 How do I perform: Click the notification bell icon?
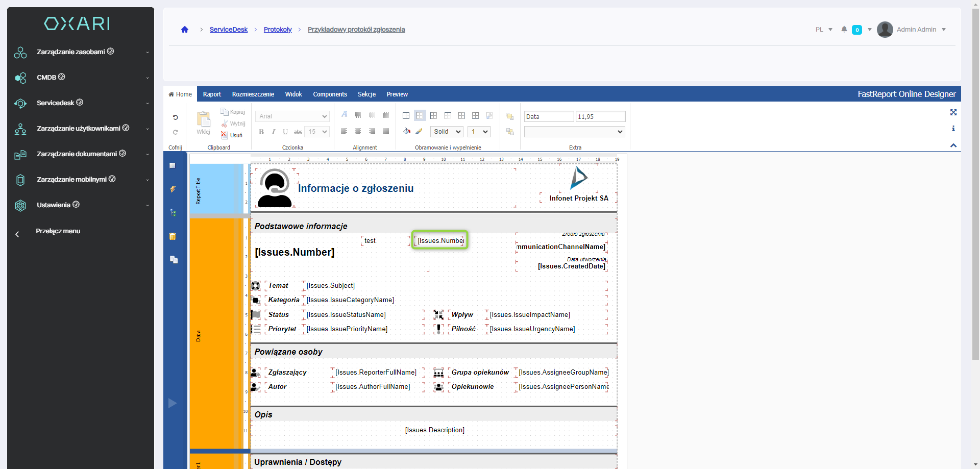[x=844, y=30]
